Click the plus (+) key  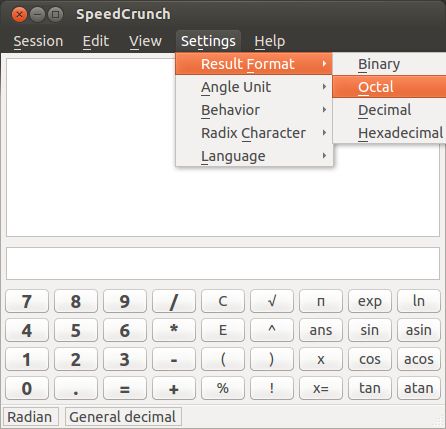click(x=174, y=388)
